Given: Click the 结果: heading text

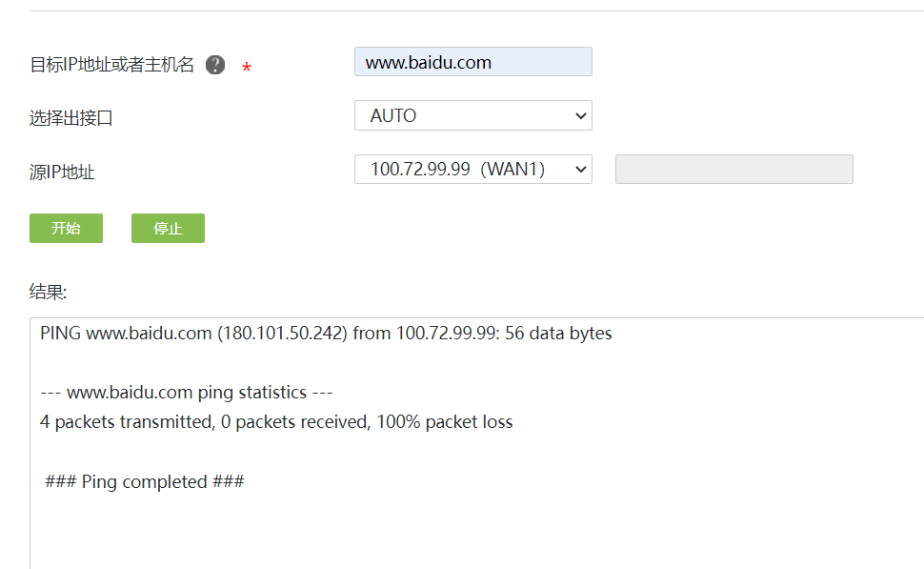Looking at the screenshot, I should (x=49, y=290).
